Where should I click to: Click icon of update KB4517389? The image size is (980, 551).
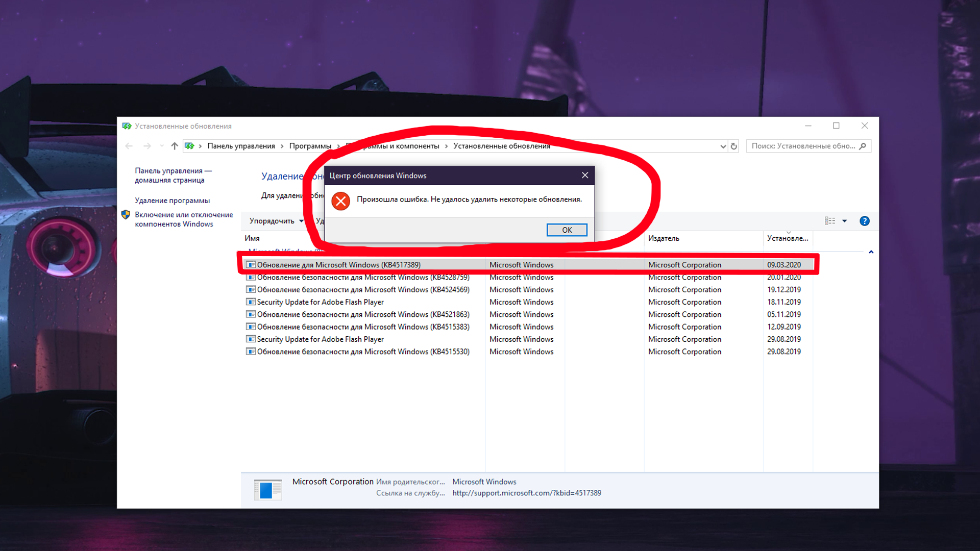pyautogui.click(x=251, y=265)
